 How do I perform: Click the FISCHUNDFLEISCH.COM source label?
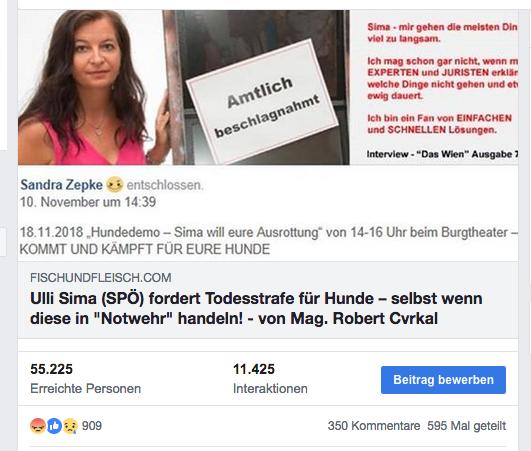tap(101, 278)
